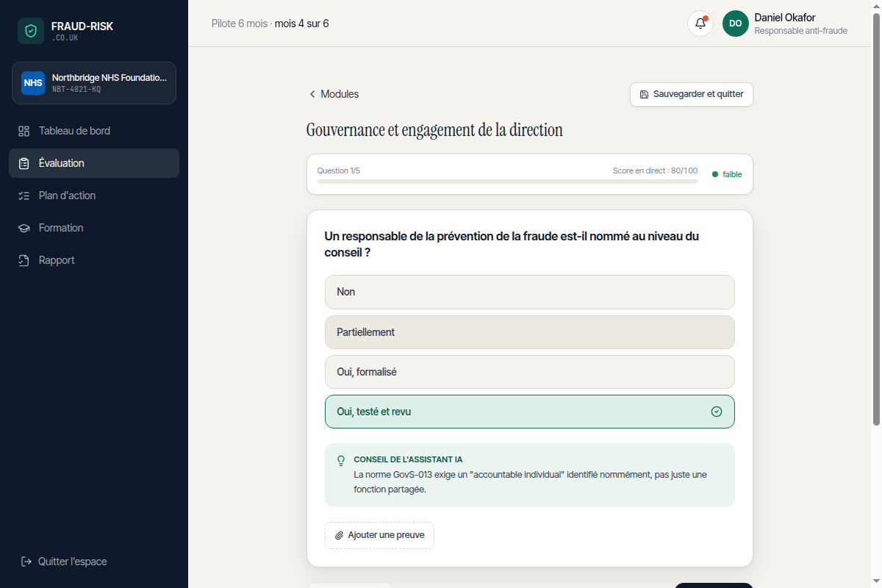Screen dimensions: 882x588
Task: Click the NBT-4821-KQ organisation code
Action: (x=76, y=90)
